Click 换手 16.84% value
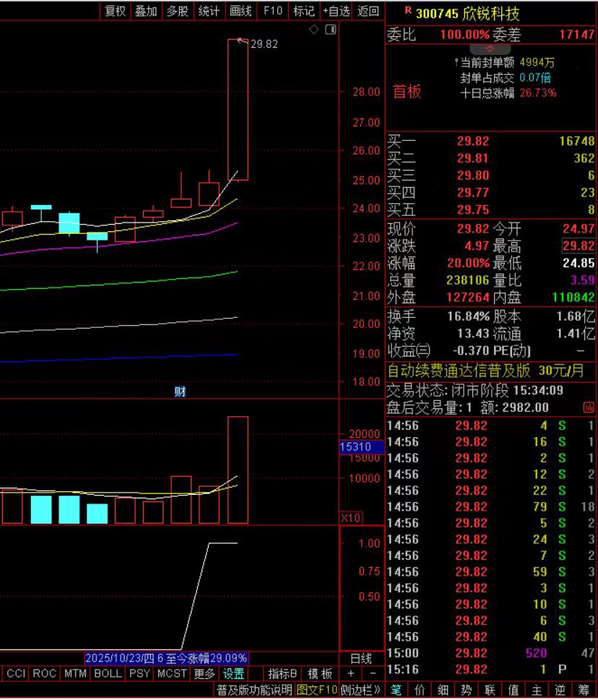The width and height of the screenshot is (598, 700). pos(468,316)
